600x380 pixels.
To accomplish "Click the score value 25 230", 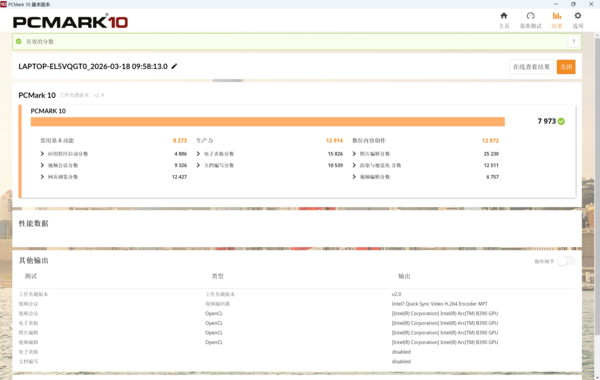I will tap(491, 154).
